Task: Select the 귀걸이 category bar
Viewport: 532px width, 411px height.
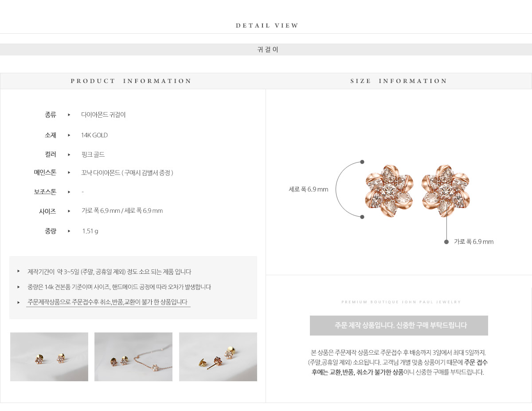Action: [266, 49]
